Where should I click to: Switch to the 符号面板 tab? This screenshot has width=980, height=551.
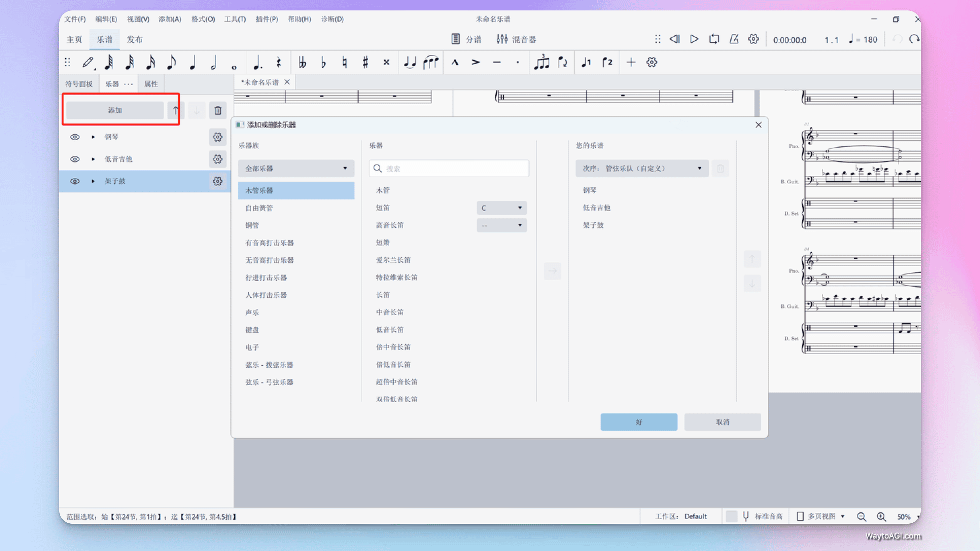pyautogui.click(x=79, y=84)
